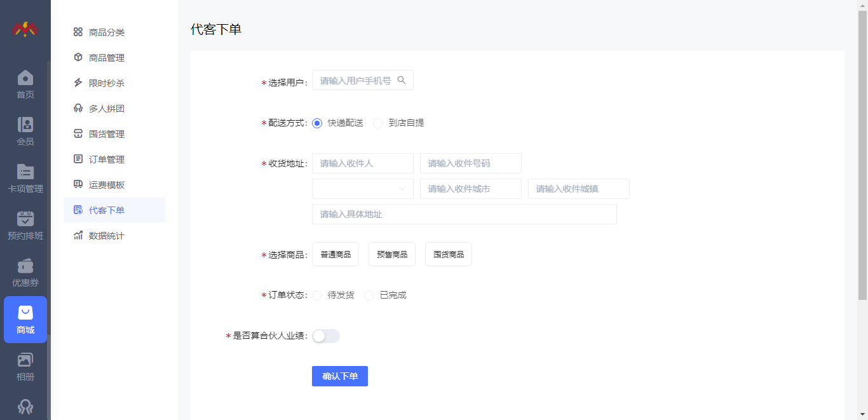
Task: Click the 订单管理 list icon
Action: pos(78,159)
